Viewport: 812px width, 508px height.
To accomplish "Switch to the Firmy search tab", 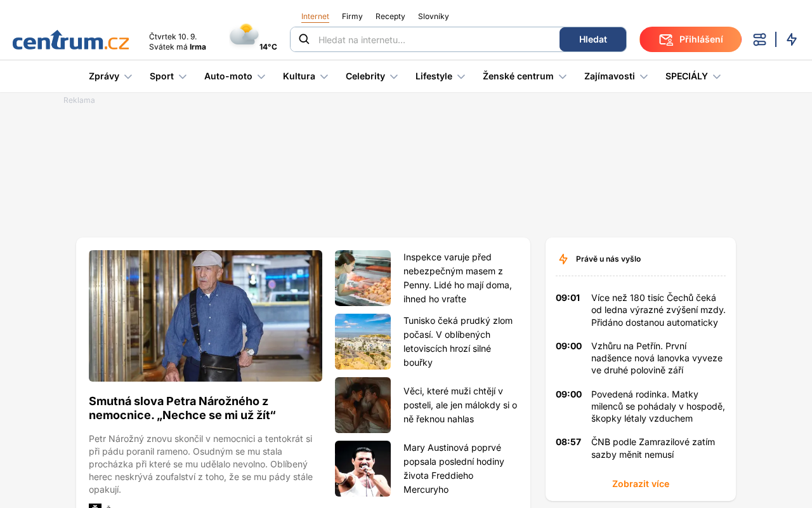I will tap(352, 17).
